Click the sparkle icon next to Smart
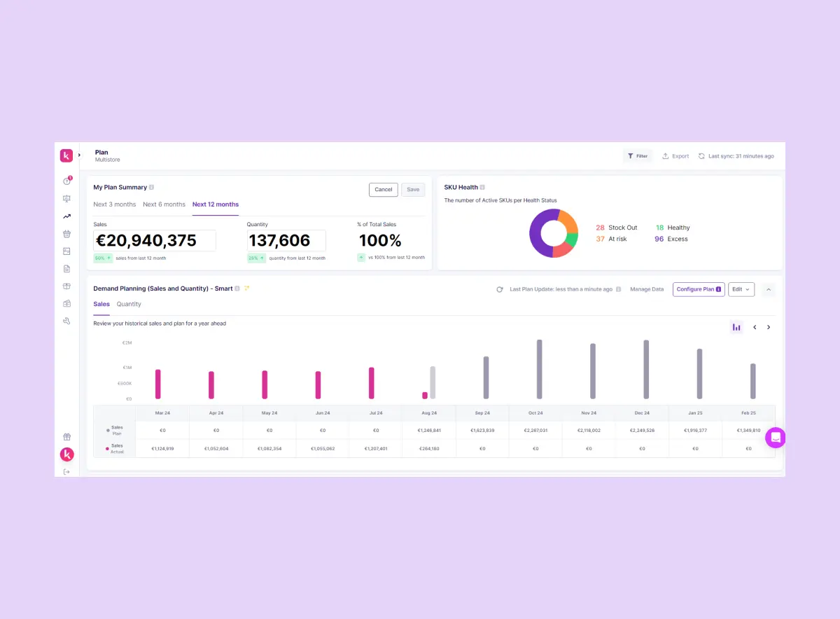This screenshot has height=619, width=840. pyautogui.click(x=246, y=288)
